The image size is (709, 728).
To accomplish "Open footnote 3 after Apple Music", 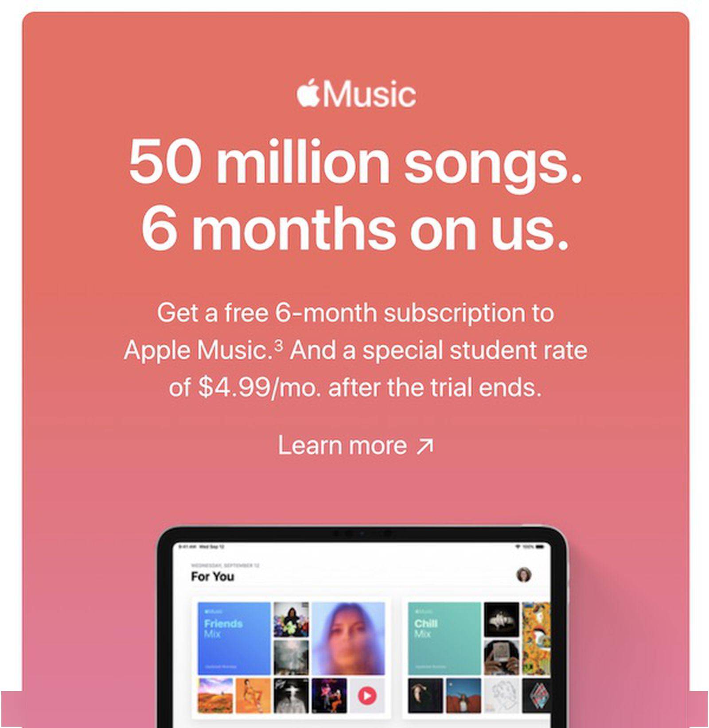I will click(x=278, y=345).
